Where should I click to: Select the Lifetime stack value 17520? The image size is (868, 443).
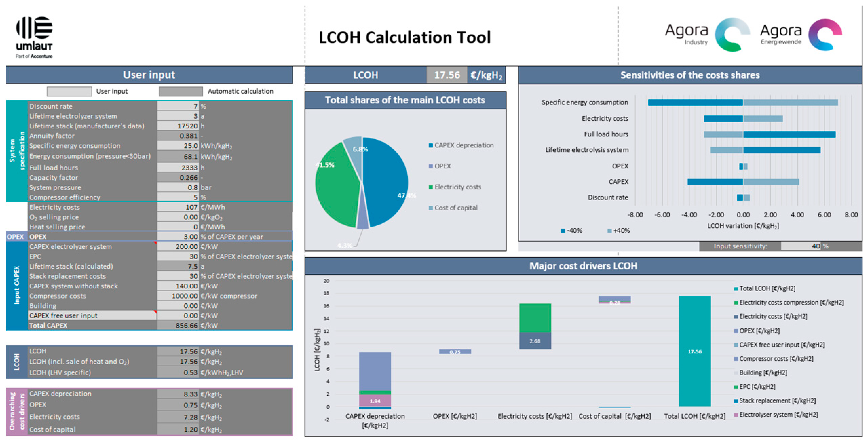pos(178,126)
